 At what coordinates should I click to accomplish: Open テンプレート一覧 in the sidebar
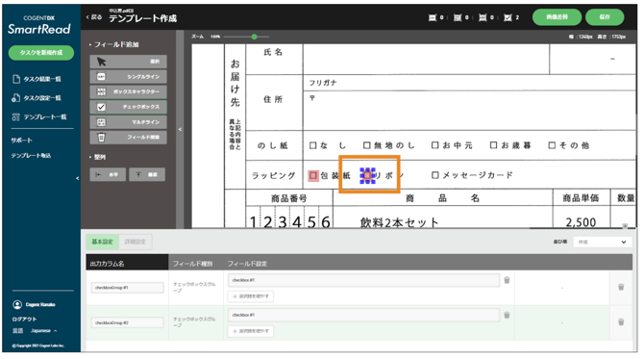[39, 117]
